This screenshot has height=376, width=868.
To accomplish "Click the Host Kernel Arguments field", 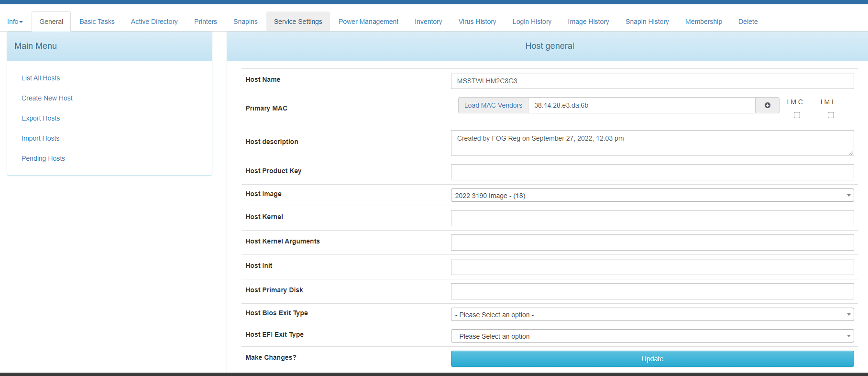I will (652, 243).
